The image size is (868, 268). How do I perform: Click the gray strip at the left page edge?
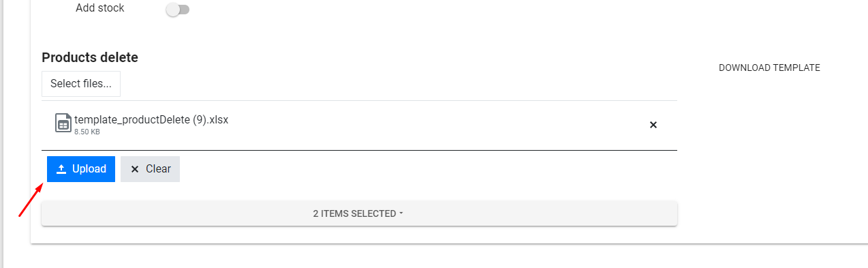coord(2,134)
